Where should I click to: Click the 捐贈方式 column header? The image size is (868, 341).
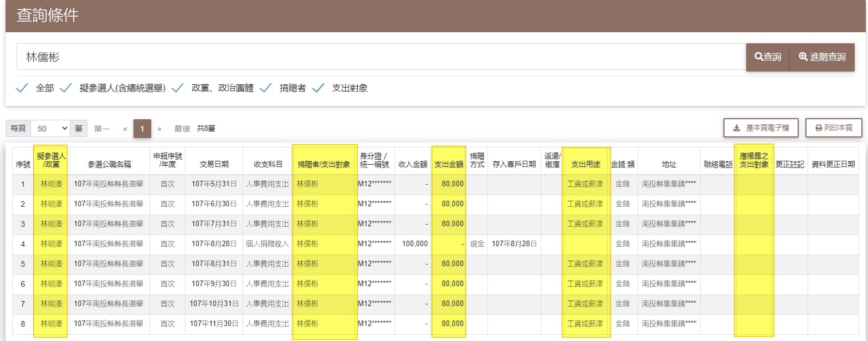(x=477, y=161)
